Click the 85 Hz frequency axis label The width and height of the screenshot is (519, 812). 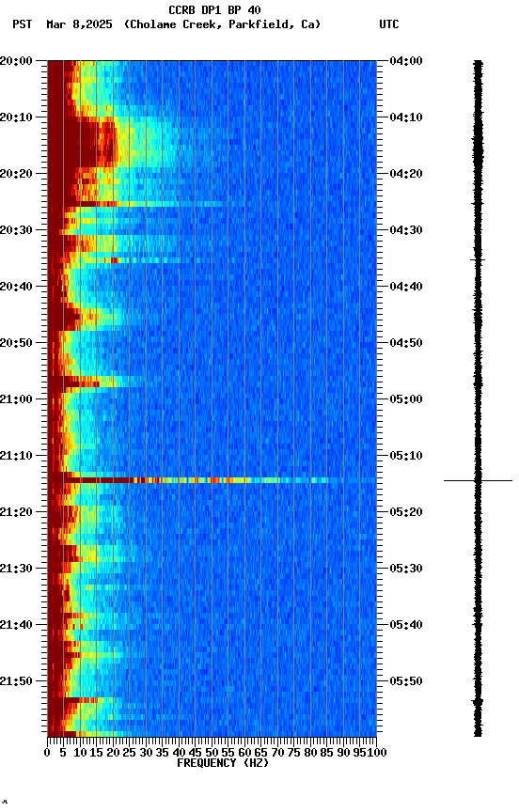pos(327,754)
